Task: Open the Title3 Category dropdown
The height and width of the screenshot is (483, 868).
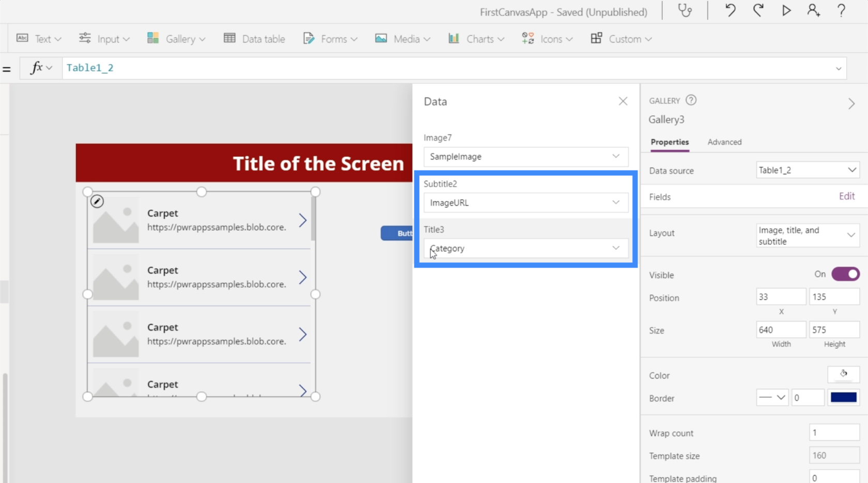Action: 526,248
